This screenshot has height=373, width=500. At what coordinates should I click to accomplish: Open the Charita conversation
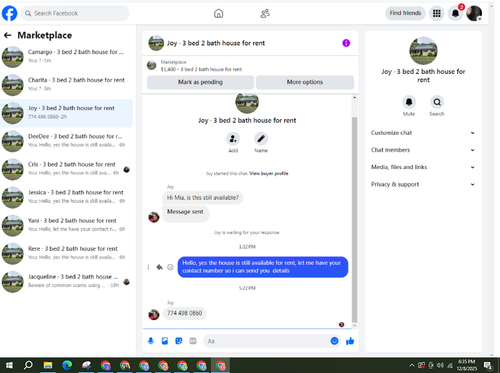pos(67,84)
